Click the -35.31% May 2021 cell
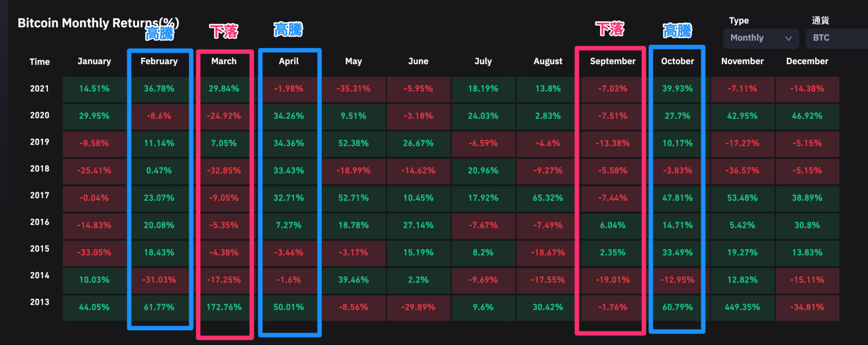Image resolution: width=868 pixels, height=345 pixels. coord(354,89)
